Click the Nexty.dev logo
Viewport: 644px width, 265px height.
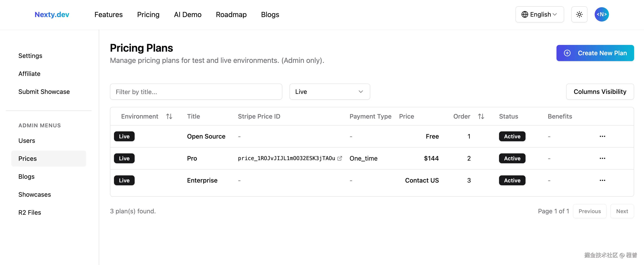tap(52, 14)
